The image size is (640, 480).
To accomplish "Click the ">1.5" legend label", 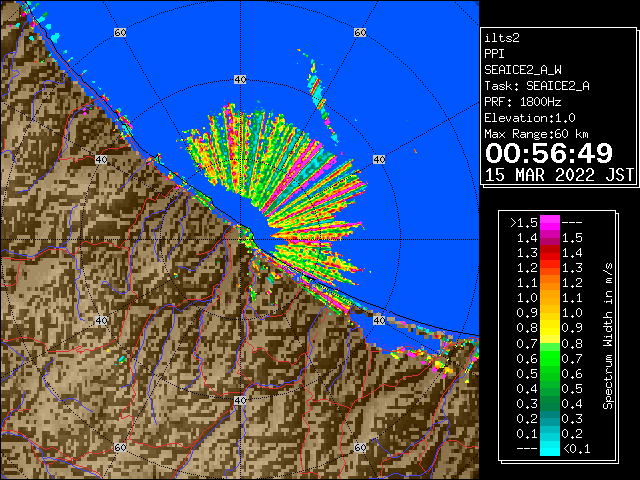I will point(524,223).
